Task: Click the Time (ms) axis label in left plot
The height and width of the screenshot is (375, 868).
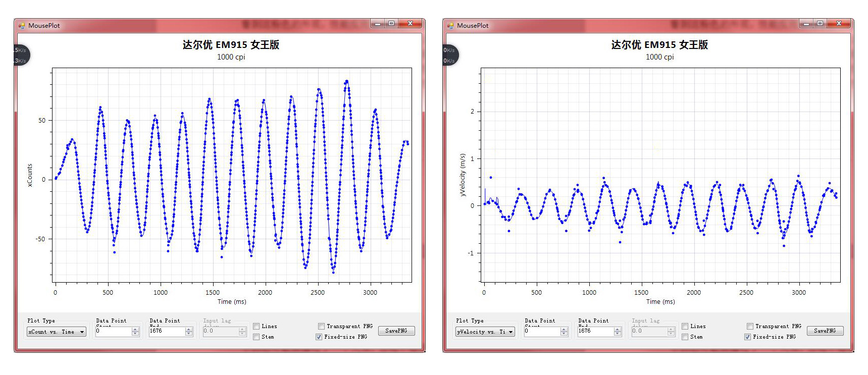Action: tap(232, 302)
